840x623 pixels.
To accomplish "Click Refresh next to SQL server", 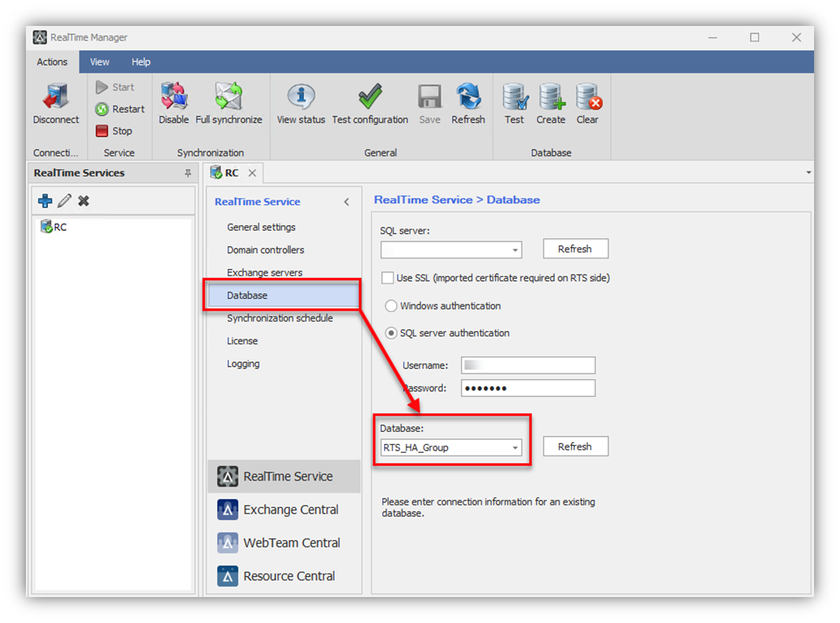I will [575, 249].
